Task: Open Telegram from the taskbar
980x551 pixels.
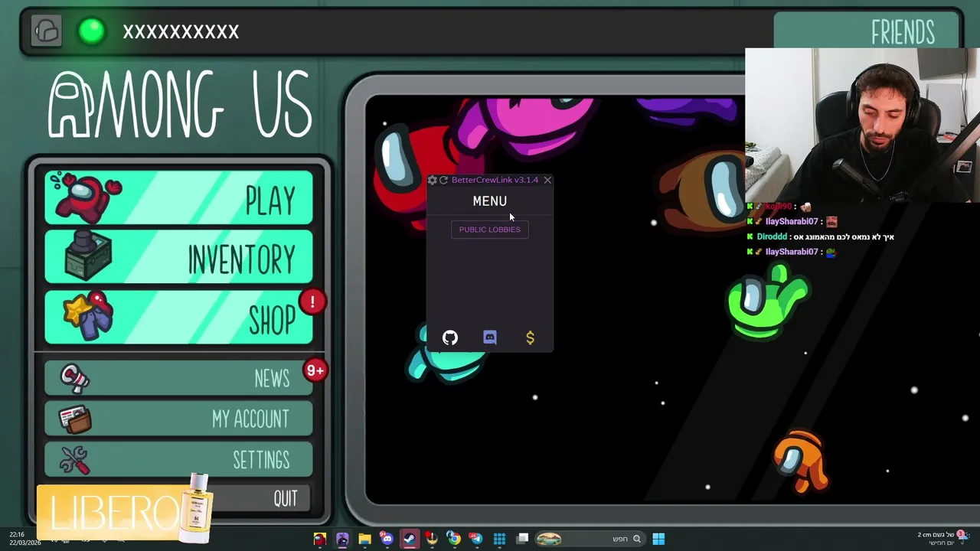Action: pyautogui.click(x=476, y=539)
